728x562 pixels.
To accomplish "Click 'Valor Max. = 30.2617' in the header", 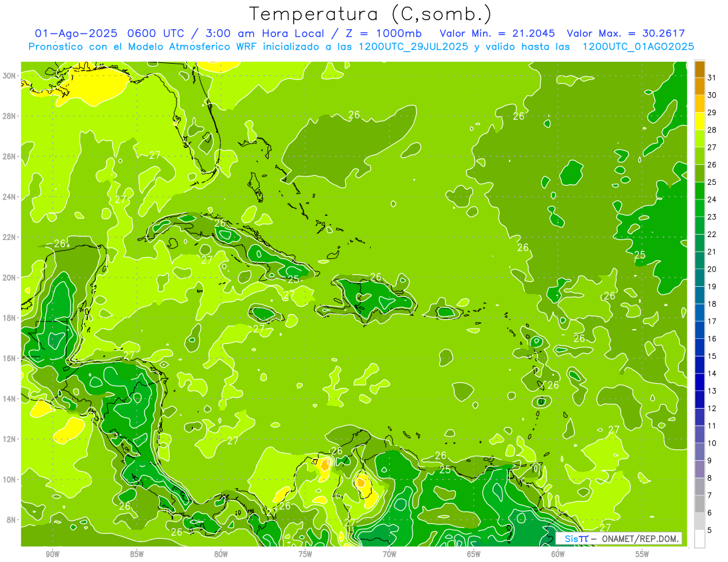I will tap(625, 34).
